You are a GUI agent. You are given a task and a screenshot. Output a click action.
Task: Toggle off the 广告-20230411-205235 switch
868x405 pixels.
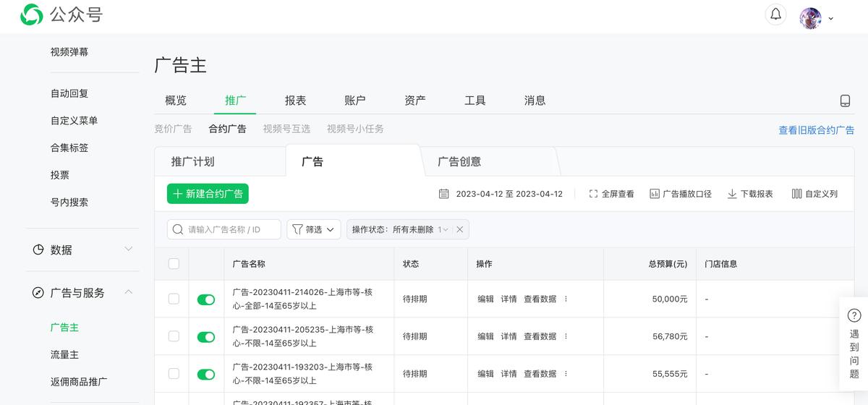pyautogui.click(x=206, y=337)
